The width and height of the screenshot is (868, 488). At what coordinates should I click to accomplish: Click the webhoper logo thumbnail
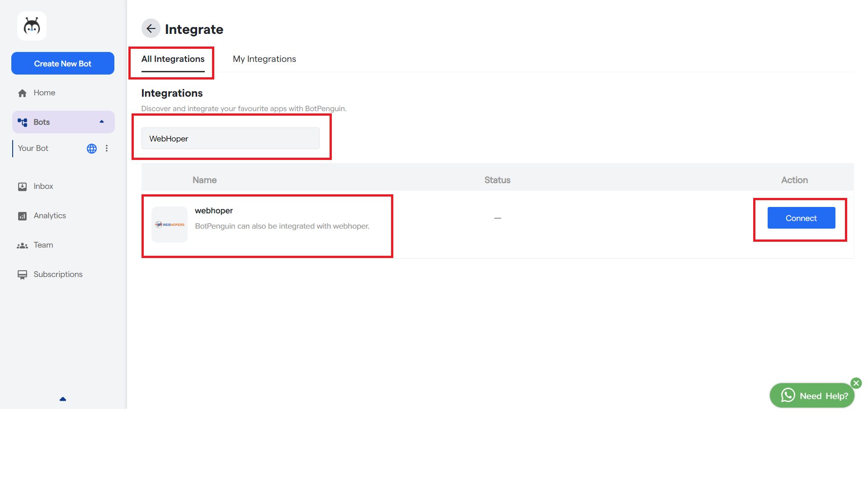point(170,225)
